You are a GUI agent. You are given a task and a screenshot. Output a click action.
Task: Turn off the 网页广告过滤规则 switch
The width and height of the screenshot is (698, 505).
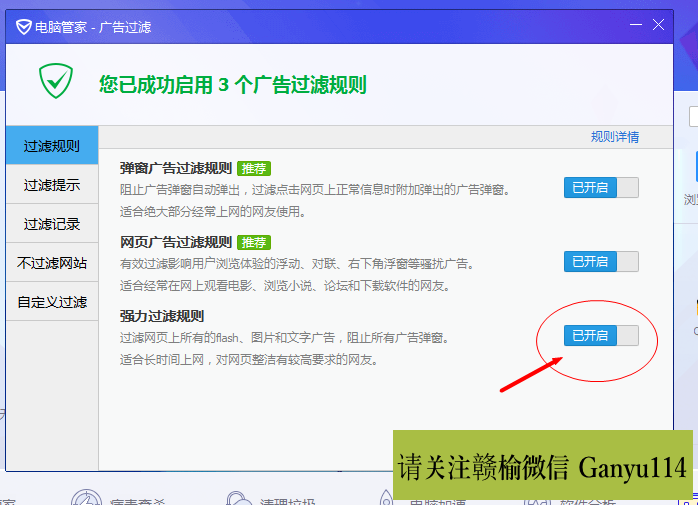(x=601, y=261)
